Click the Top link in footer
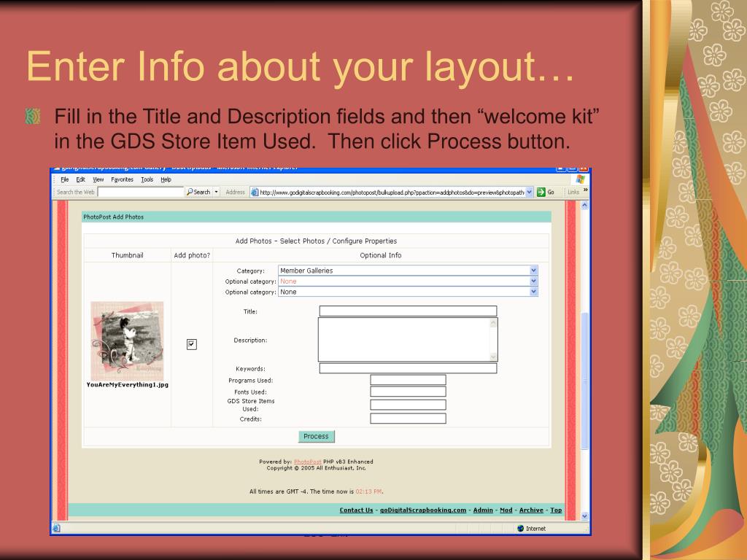Screen dimensions: 747x560 tap(556, 510)
